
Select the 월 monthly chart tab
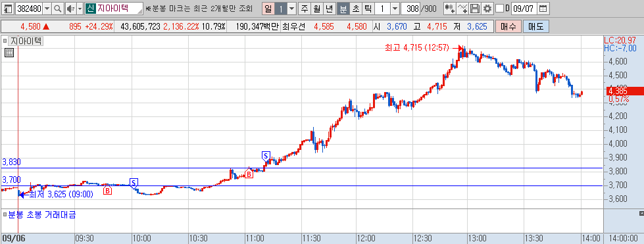[316, 8]
